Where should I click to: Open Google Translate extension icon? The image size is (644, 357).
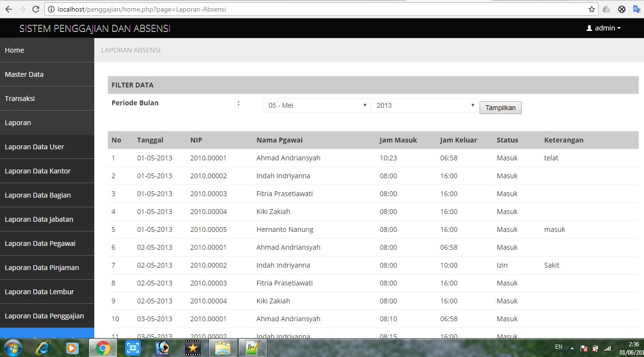636,9
